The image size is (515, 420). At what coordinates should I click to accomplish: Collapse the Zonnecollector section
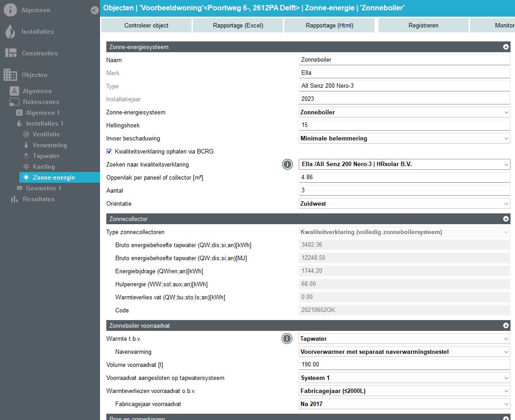point(506,219)
